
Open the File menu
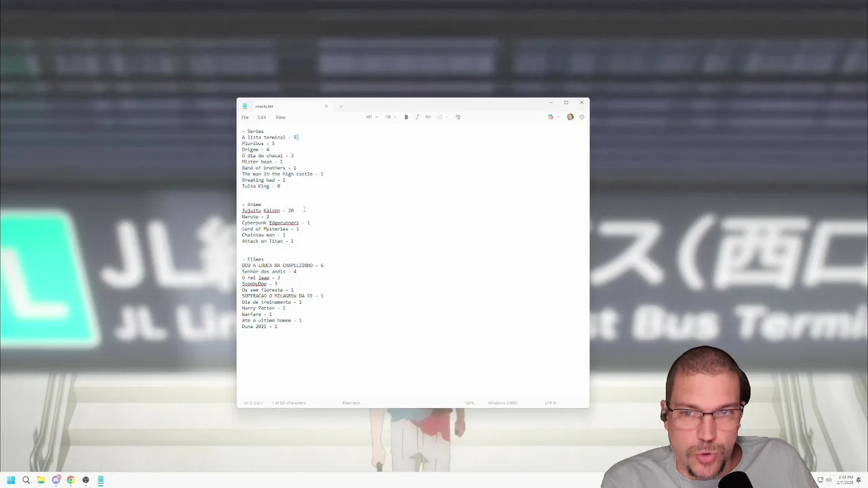tap(245, 117)
